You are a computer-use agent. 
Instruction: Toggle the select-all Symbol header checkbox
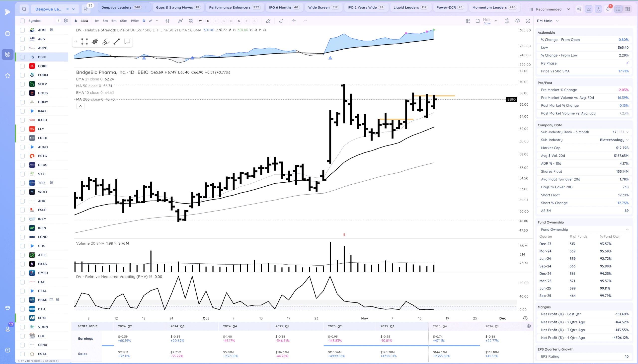pos(22,21)
